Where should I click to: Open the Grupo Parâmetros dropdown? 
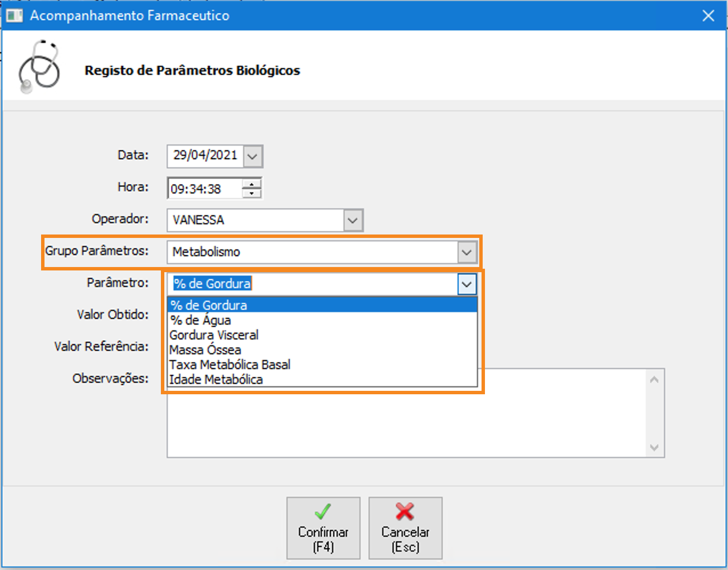click(x=467, y=252)
